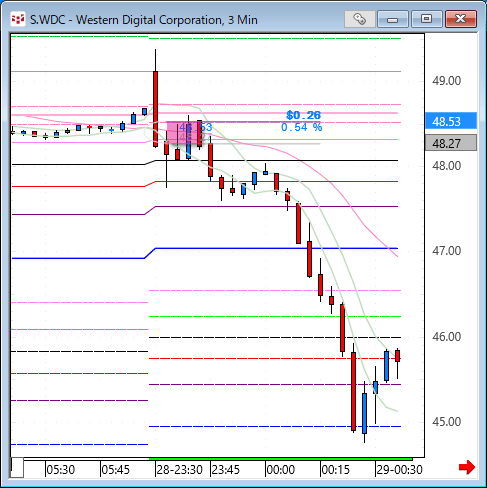Click the 45.00 price axis label
The height and width of the screenshot is (488, 487).
pyautogui.click(x=446, y=422)
